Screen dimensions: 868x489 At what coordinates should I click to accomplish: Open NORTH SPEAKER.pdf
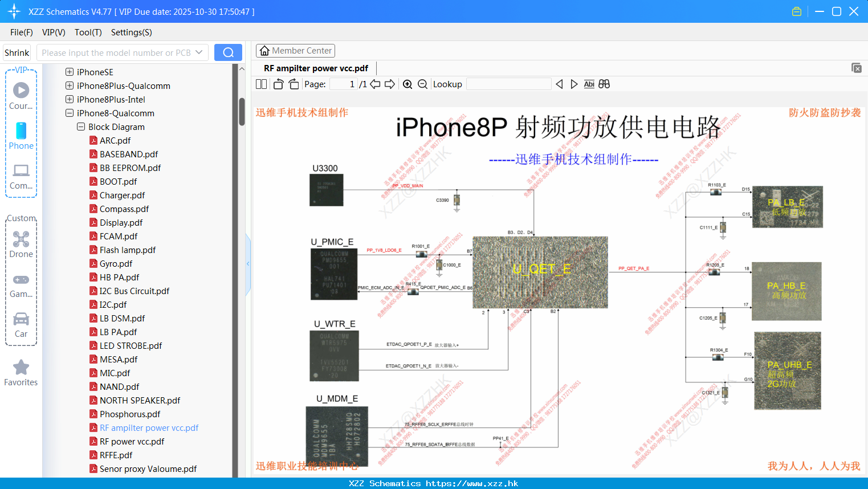140,400
